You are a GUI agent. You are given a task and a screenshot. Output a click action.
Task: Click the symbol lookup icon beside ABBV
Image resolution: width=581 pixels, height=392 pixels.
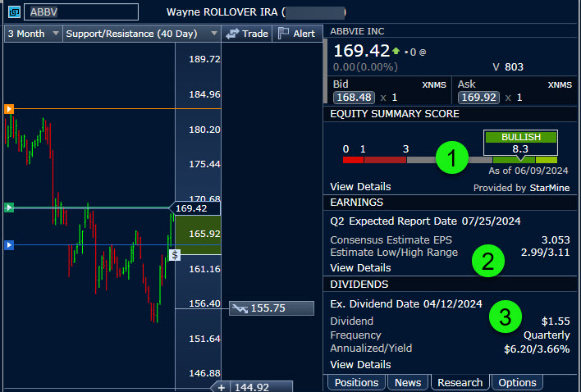coord(14,12)
